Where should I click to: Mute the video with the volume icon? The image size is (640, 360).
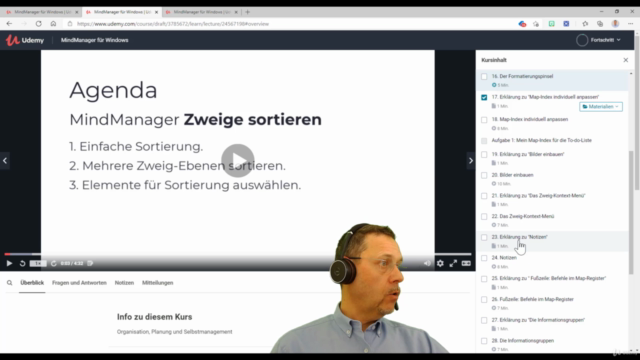point(427,263)
